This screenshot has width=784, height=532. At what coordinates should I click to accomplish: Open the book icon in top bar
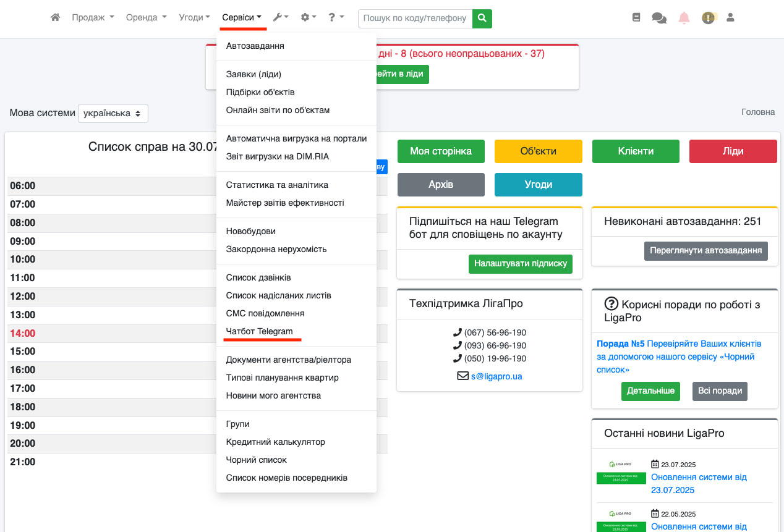tap(636, 18)
